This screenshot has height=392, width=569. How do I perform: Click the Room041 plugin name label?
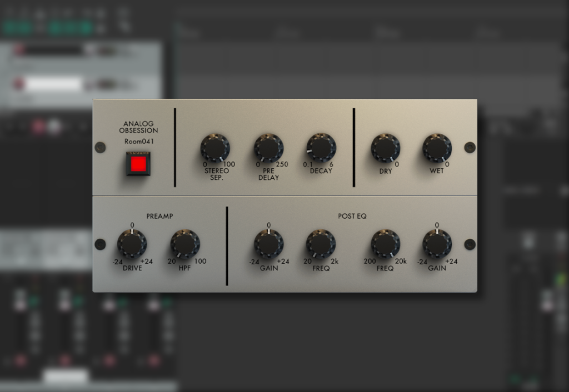click(x=138, y=142)
